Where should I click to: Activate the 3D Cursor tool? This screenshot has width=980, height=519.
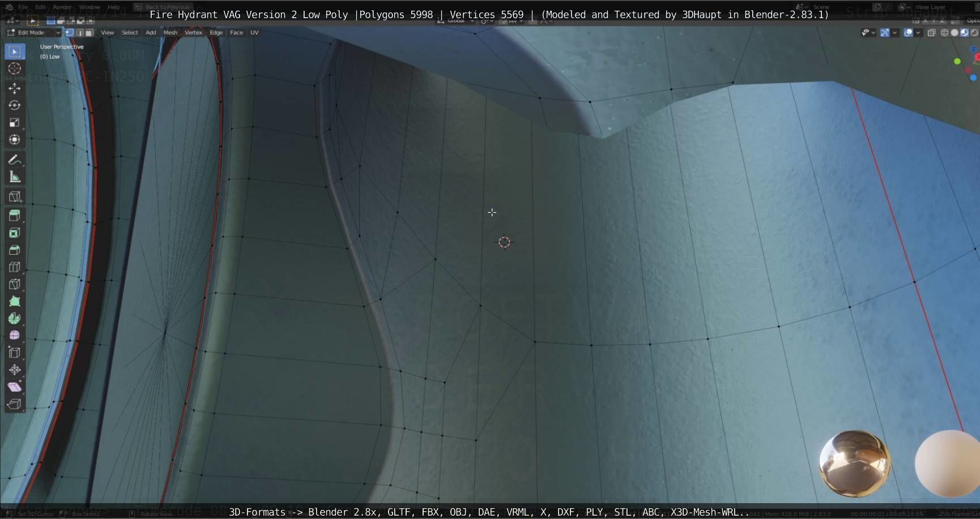tap(15, 68)
